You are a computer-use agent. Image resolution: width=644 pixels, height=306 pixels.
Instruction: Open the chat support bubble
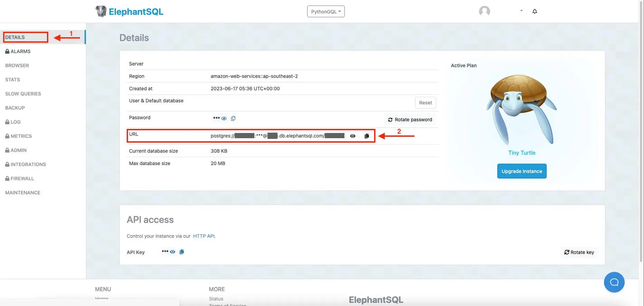[614, 282]
